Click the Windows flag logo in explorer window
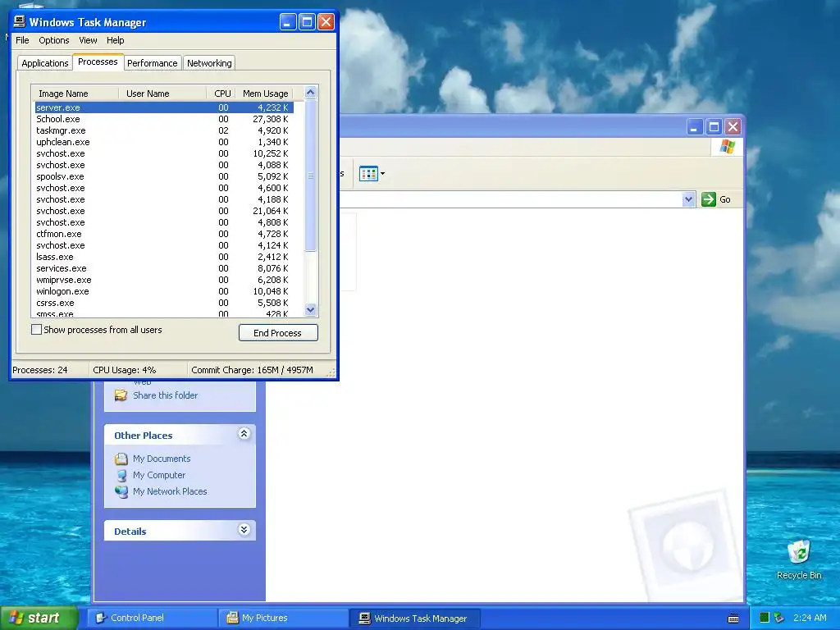 (x=727, y=146)
